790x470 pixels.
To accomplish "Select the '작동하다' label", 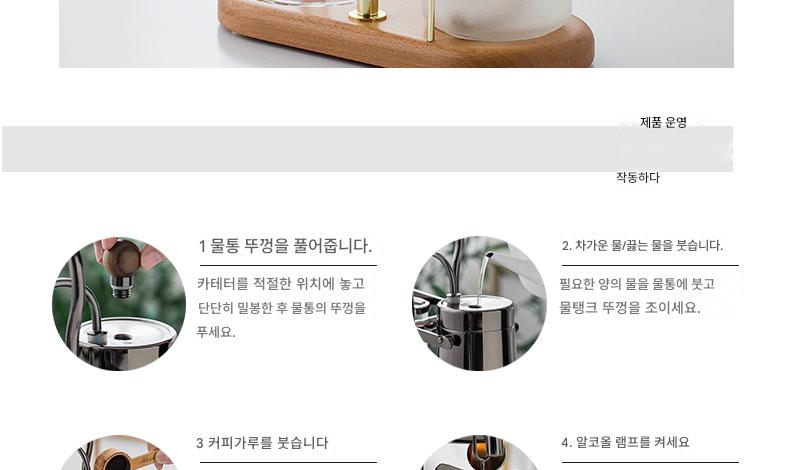I will (x=638, y=177).
